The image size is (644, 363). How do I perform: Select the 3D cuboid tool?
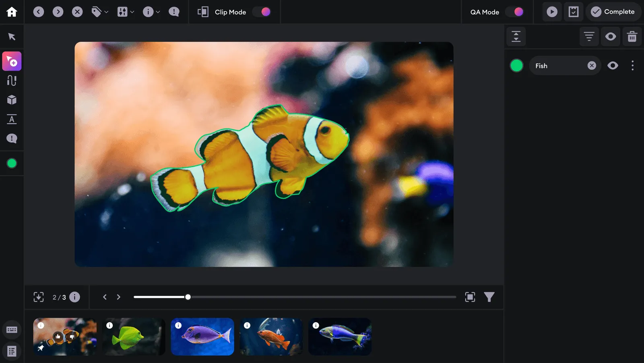(x=12, y=100)
